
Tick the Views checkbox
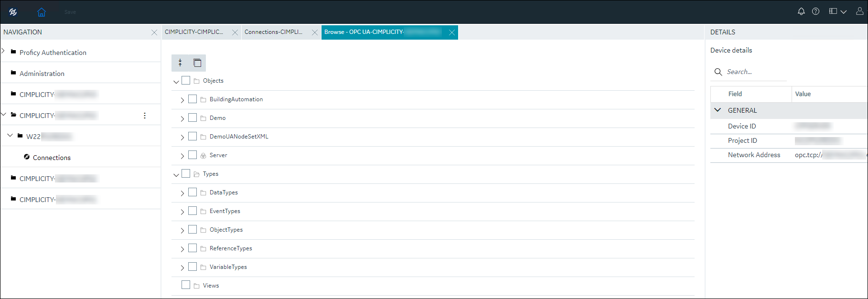click(186, 285)
